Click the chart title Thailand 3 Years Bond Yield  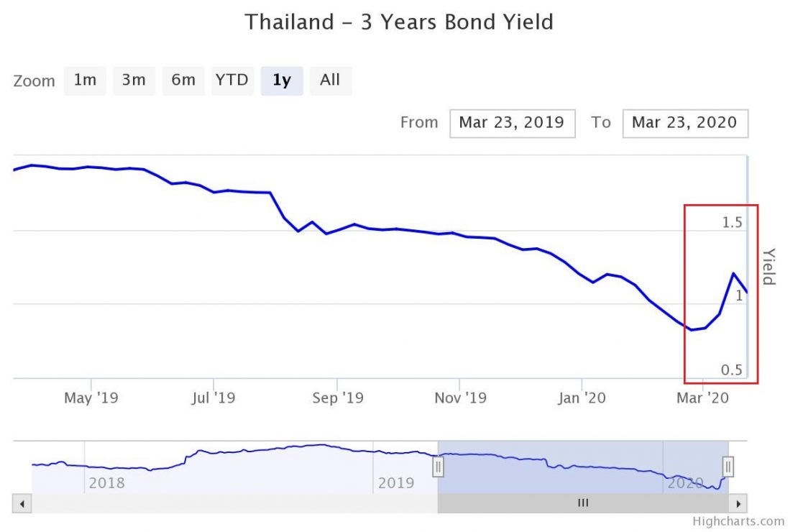click(x=399, y=22)
